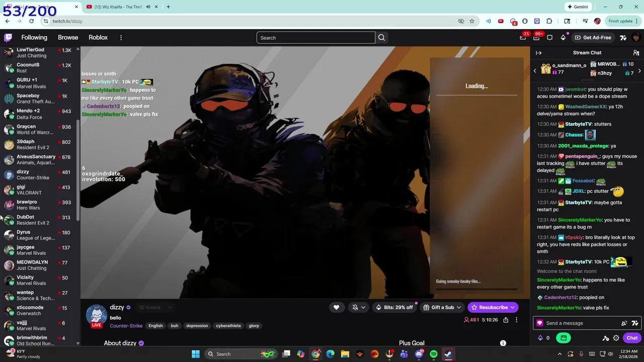Show previous gift leaderboard arrow

coord(535,71)
